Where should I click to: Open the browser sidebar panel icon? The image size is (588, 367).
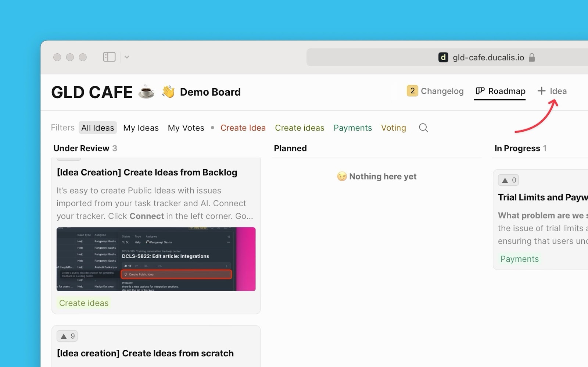pyautogui.click(x=109, y=57)
